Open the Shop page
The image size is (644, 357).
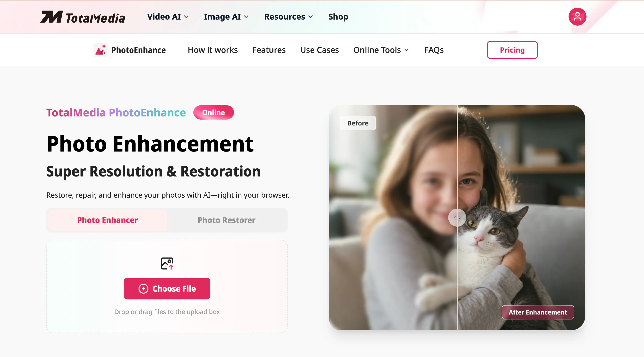tap(338, 16)
